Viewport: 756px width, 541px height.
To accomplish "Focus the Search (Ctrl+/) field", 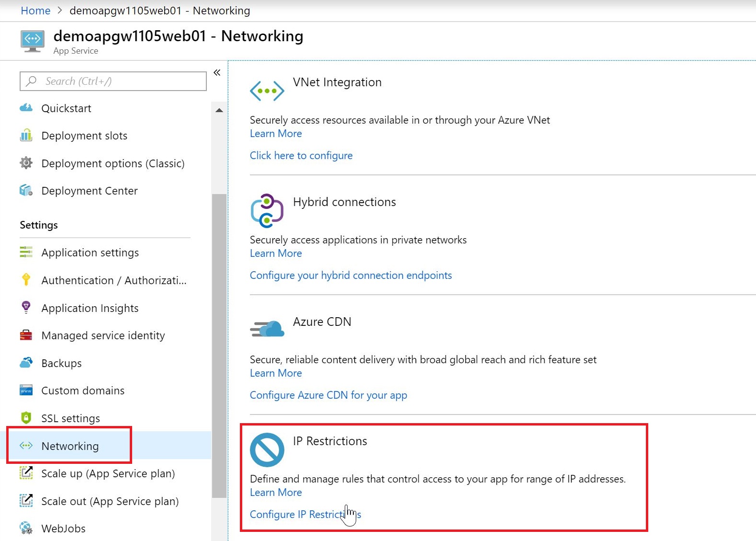I will click(x=113, y=81).
